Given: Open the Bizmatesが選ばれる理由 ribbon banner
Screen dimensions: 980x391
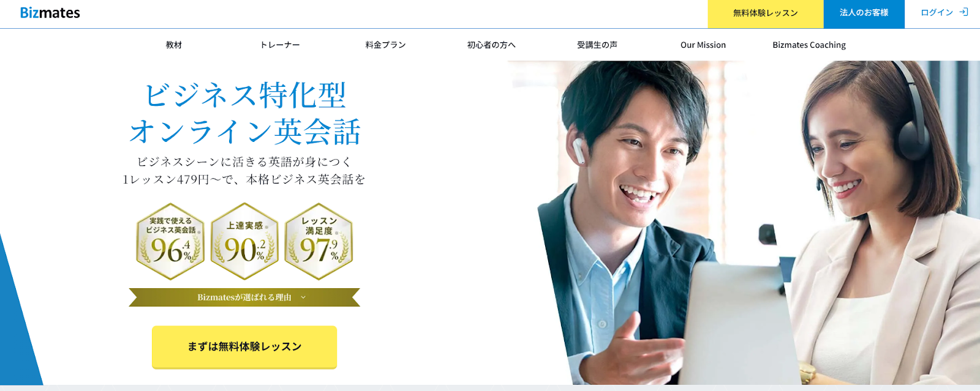Looking at the screenshot, I should (244, 297).
